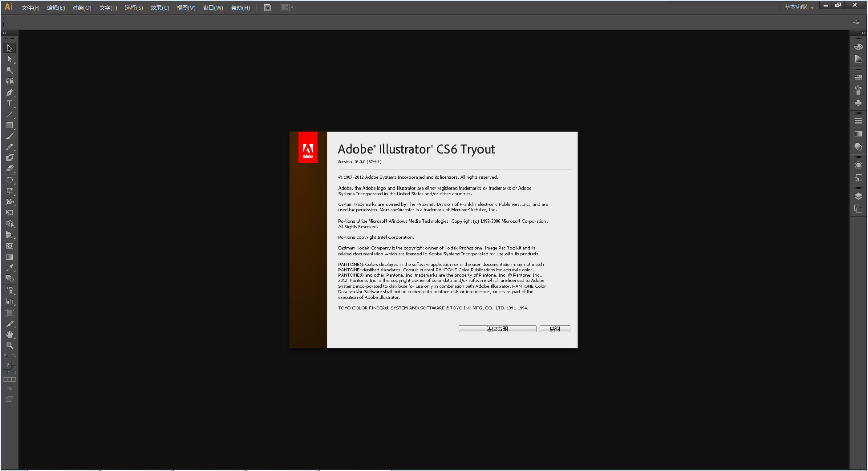
Task: Open the Stroke panel
Action: 858,121
